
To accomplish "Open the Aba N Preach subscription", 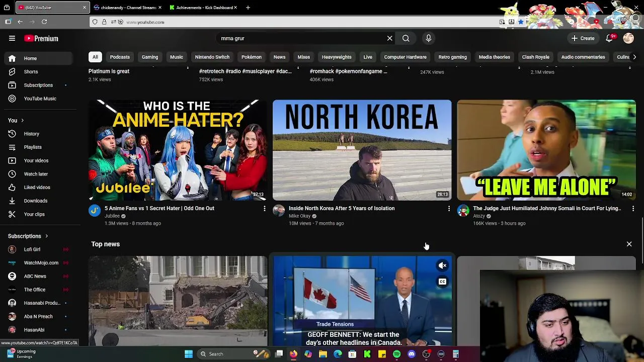I will pyautogui.click(x=38, y=316).
